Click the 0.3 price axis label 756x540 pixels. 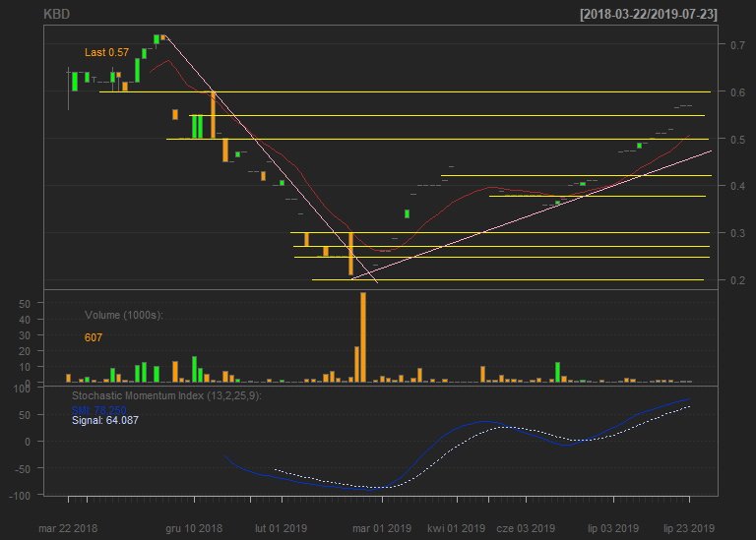737,233
